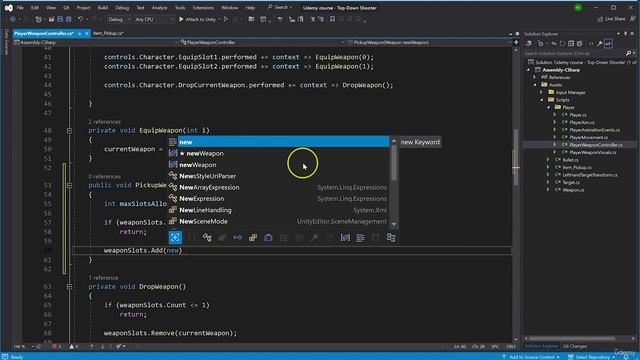Click Solution Explorer preview selected items icon
The height and width of the screenshot is (360, 640).
click(x=608, y=43)
